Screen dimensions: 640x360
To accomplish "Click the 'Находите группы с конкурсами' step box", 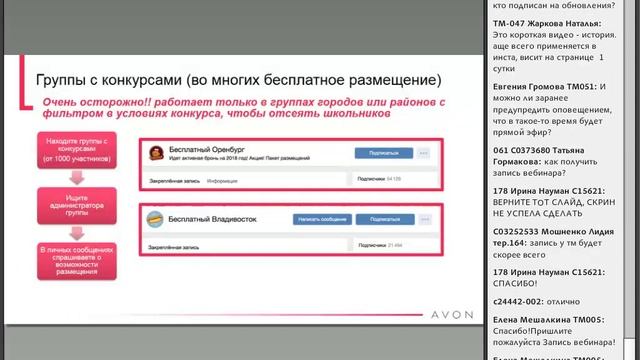I will (77, 150).
